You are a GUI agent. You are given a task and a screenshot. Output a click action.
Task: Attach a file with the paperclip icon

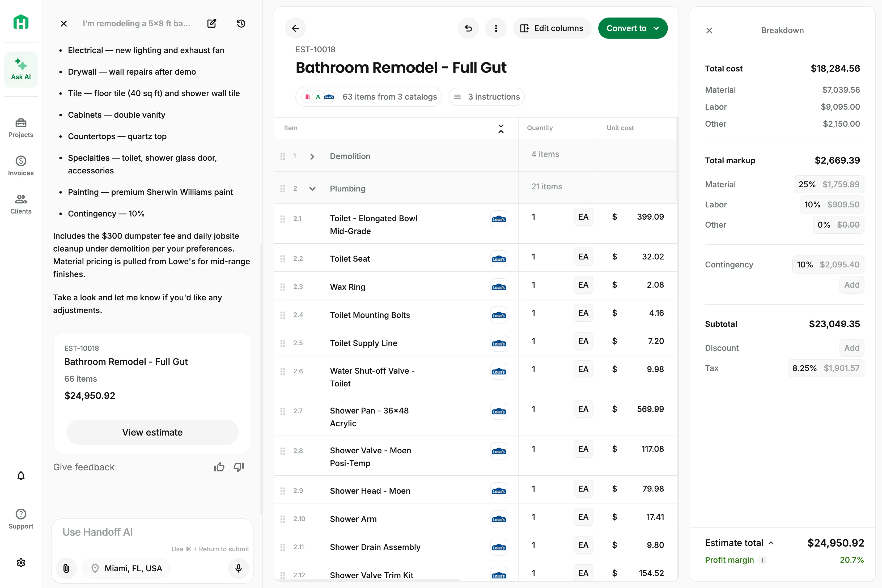66,568
